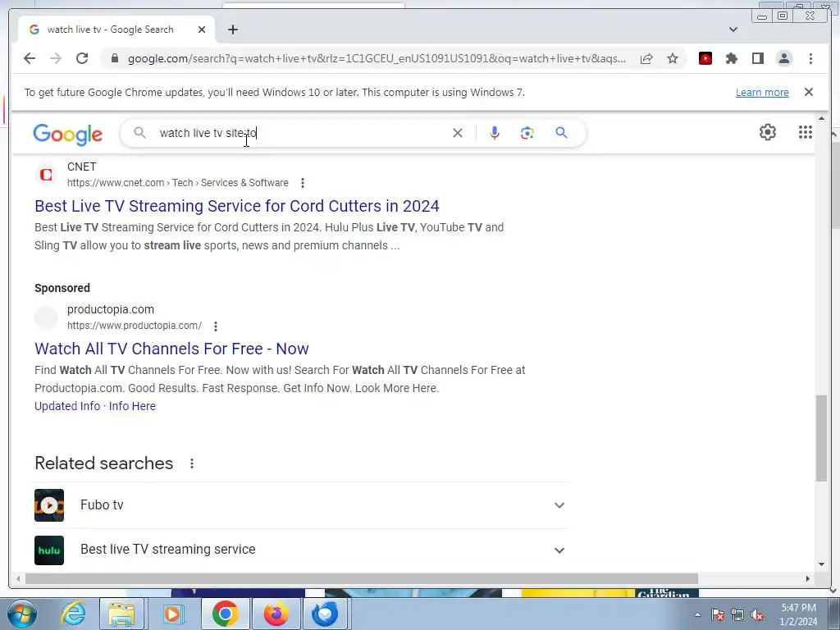Viewport: 840px width, 630px height.
Task: Open the Fubo tv thumbnail
Action: [x=49, y=505]
